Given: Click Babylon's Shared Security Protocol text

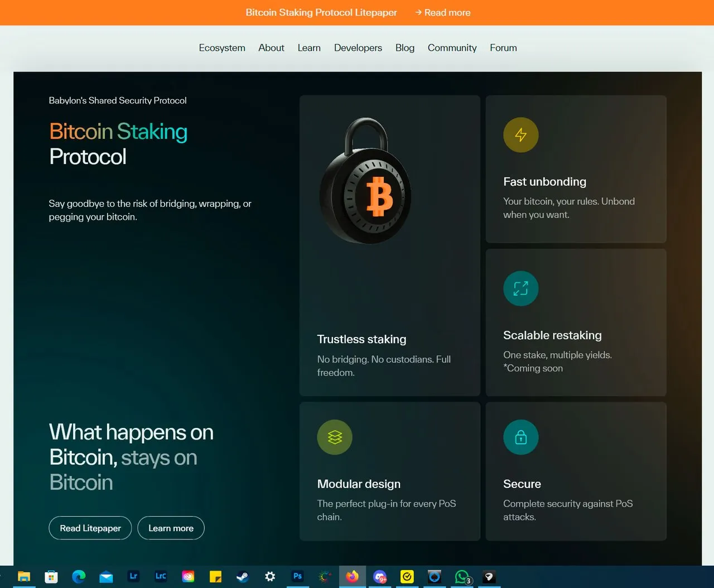Looking at the screenshot, I should pyautogui.click(x=118, y=100).
